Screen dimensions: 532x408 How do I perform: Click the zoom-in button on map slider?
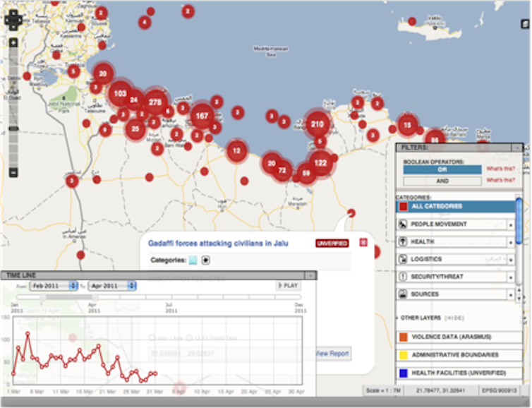[x=13, y=43]
